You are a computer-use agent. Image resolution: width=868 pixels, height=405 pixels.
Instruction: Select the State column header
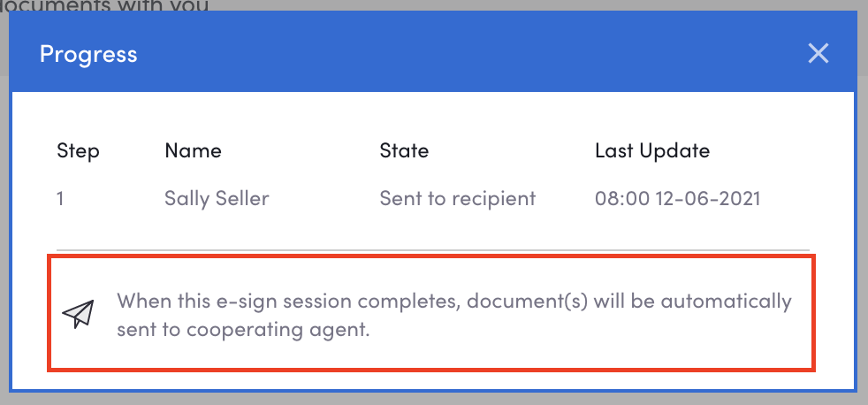pos(404,150)
